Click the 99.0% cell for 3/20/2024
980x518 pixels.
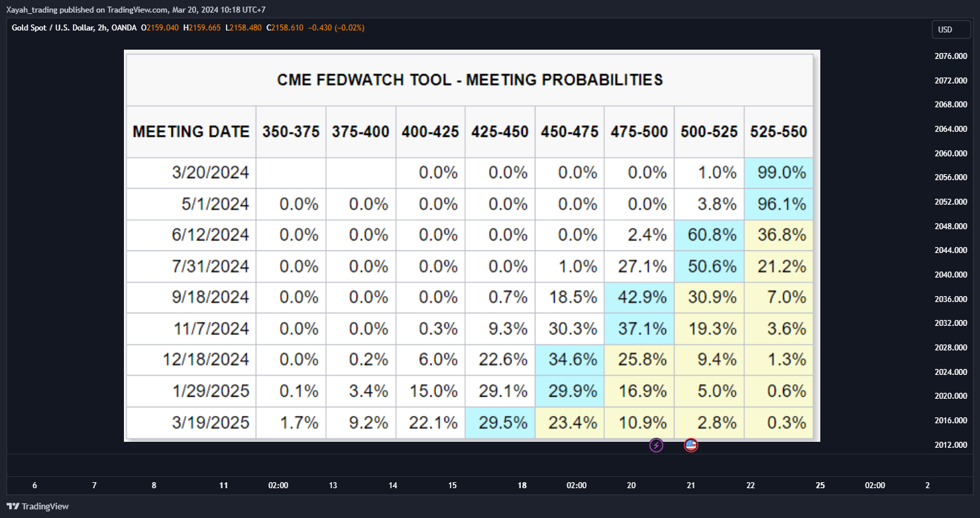click(x=779, y=173)
